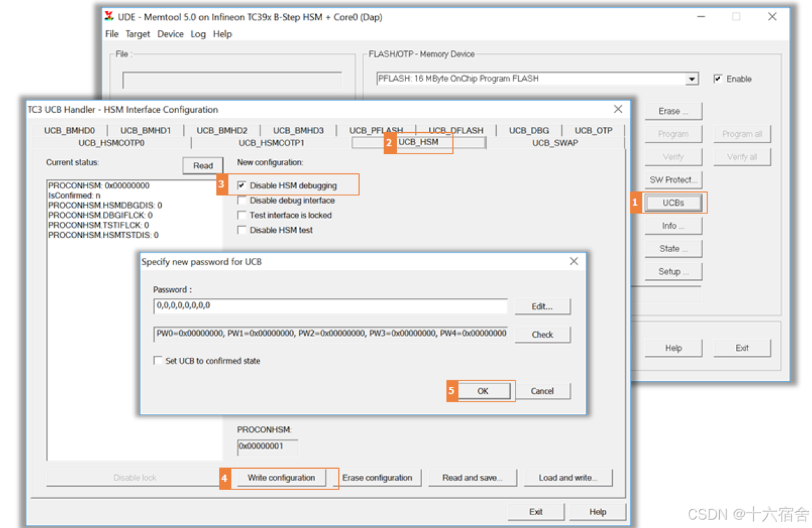Switch to the UCB_DBG tab
This screenshot has height=528, width=812.
pos(529,130)
